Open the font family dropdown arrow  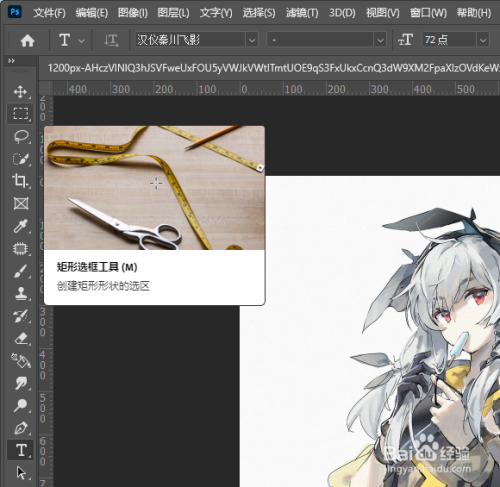pos(252,40)
